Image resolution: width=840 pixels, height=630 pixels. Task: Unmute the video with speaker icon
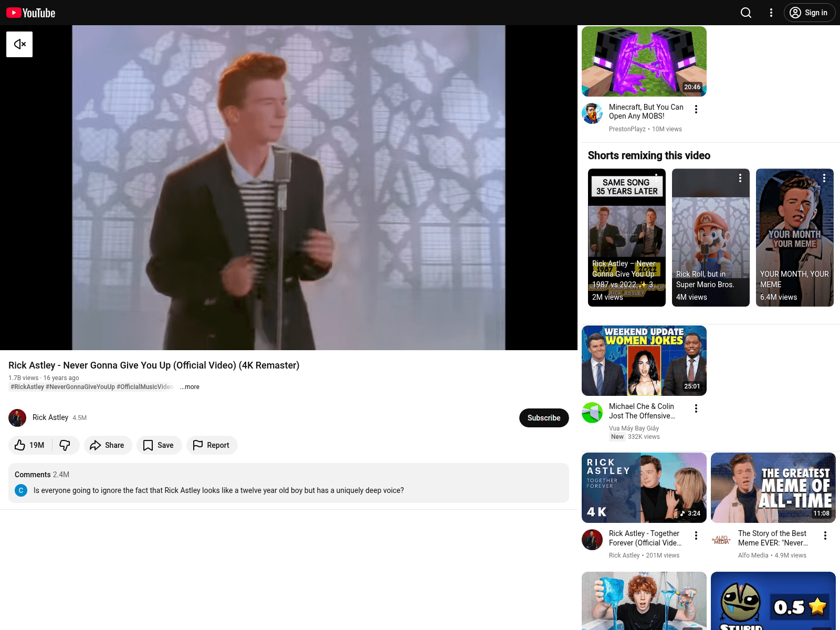19,44
